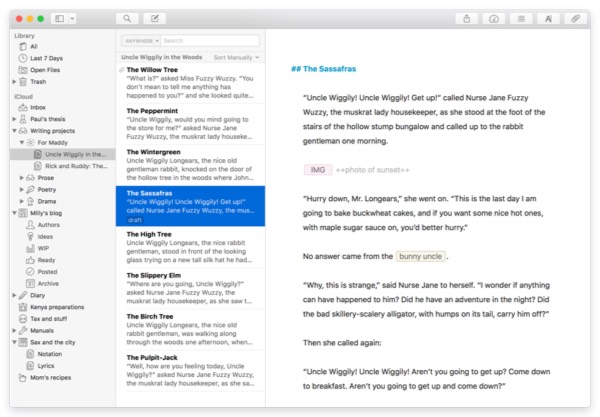This screenshot has height=417, width=600.
Task: Expand the Drama group triangle
Action: tap(21, 201)
